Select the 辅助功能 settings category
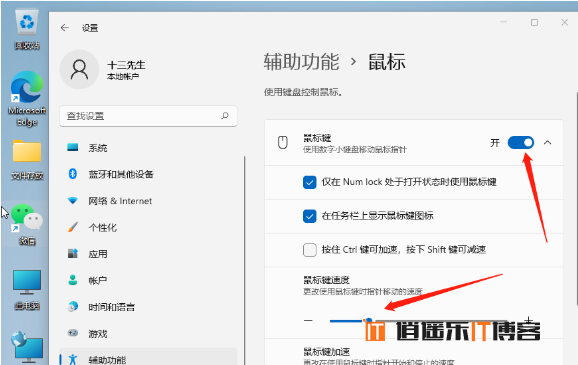 click(148, 357)
